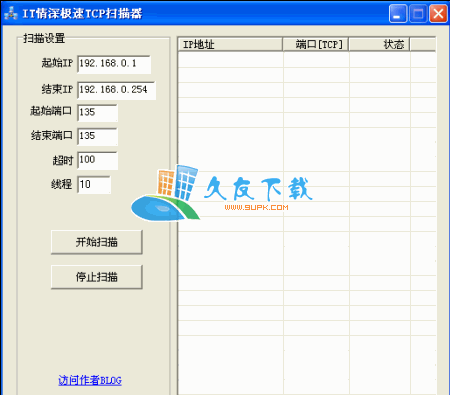Focus the 起始IP input field
This screenshot has height=395, width=450.
114,64
